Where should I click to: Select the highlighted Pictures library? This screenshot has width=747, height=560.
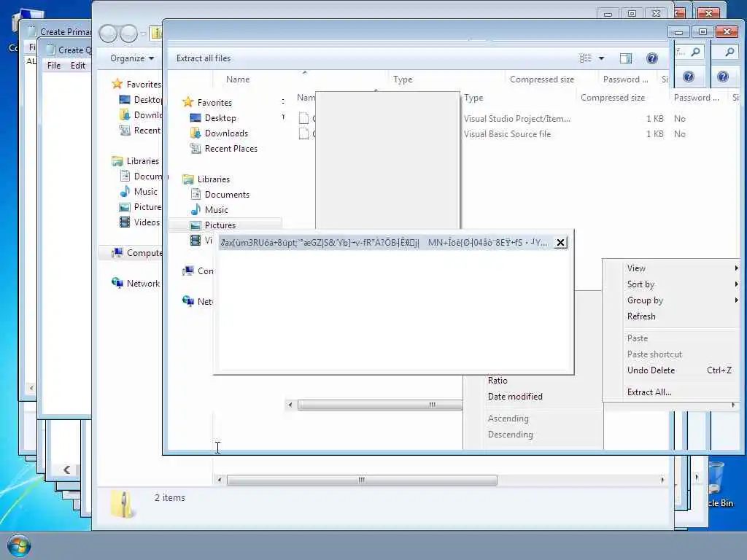click(x=225, y=225)
